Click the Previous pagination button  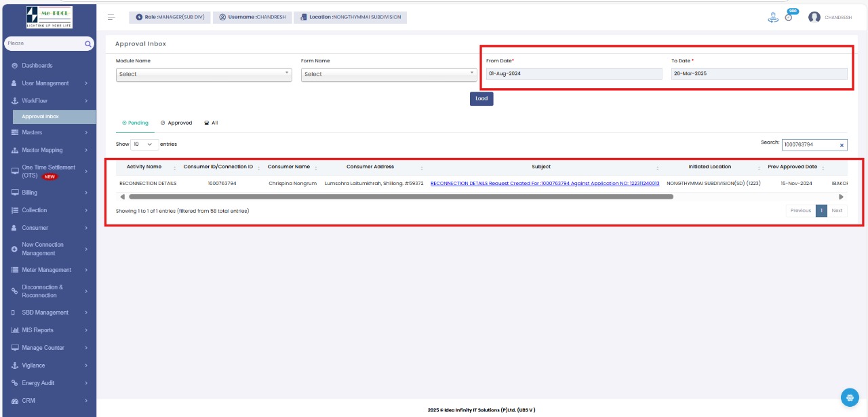801,211
